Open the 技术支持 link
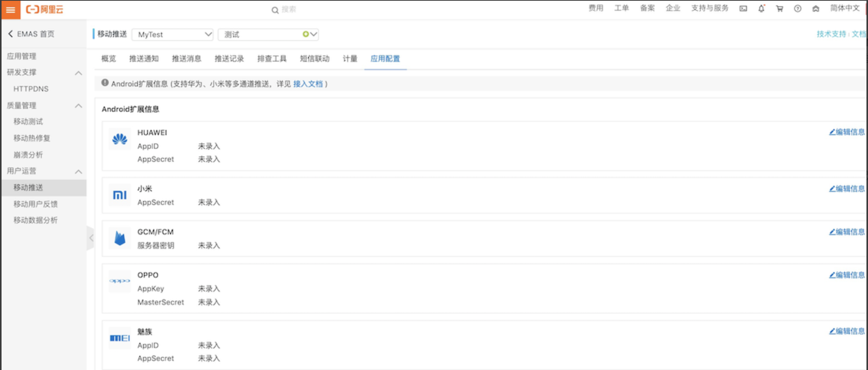The height and width of the screenshot is (370, 868). point(831,34)
